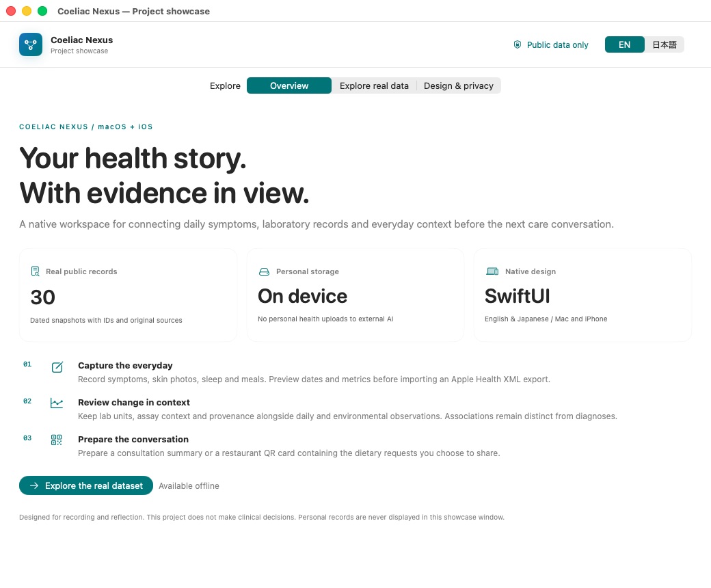Click the 'A native workspace for connecting' tagline

point(317,224)
